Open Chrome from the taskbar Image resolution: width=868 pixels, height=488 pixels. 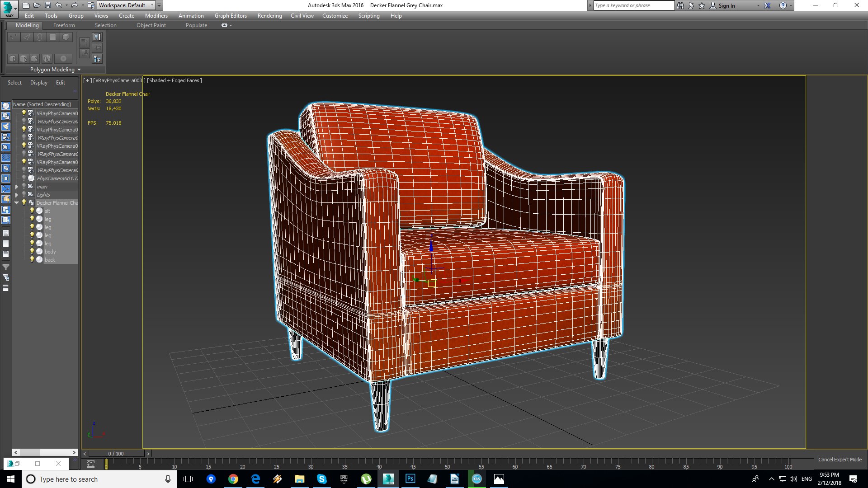click(233, 479)
